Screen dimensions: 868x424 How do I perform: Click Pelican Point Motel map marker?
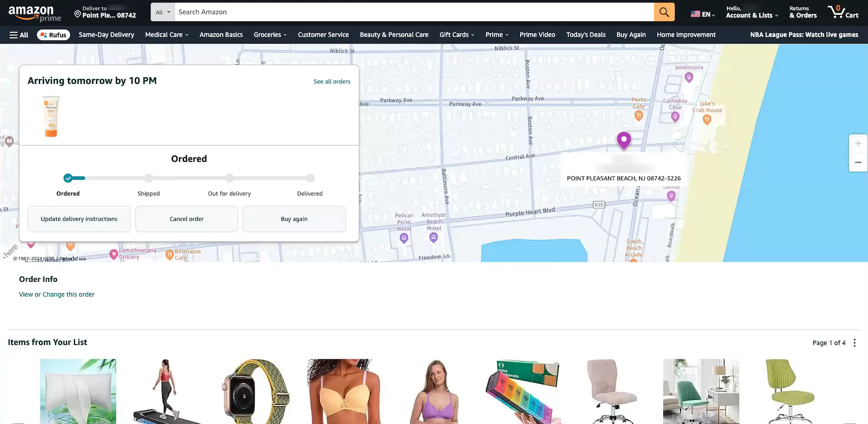pyautogui.click(x=404, y=238)
